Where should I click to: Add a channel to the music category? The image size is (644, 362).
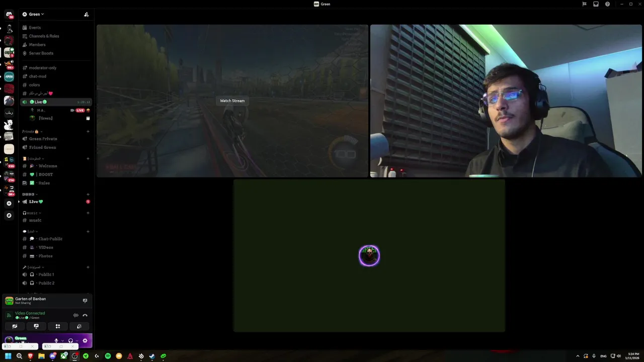[x=88, y=213]
